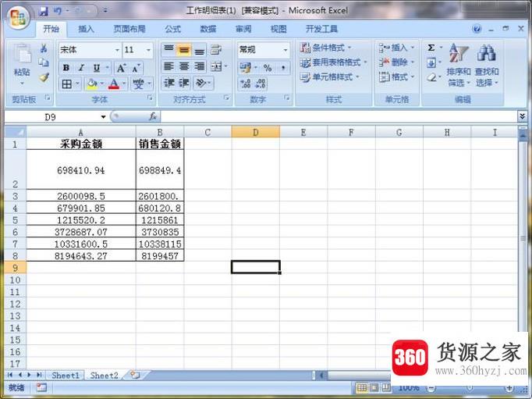Click the clear eraser icon
532x399 pixels.
[431, 77]
